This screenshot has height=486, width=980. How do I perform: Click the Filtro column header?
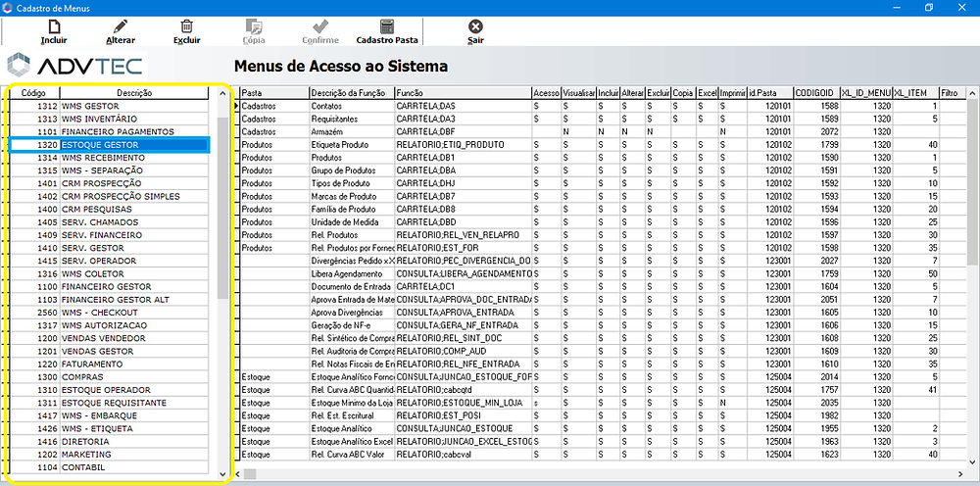[953, 93]
